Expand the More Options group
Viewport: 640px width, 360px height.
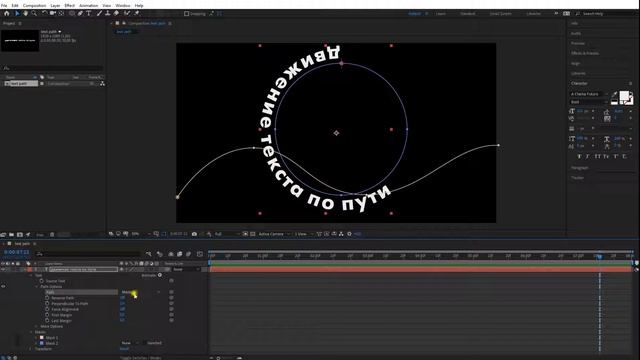click(37, 327)
